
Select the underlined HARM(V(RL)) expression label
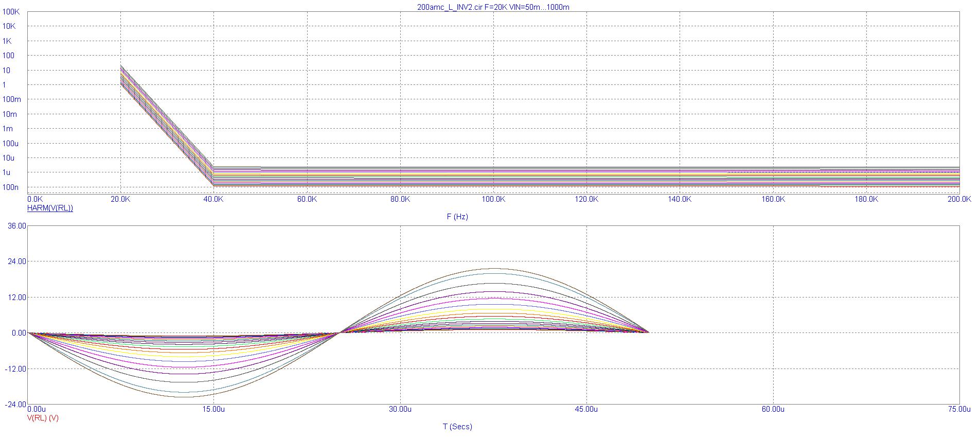click(50, 208)
